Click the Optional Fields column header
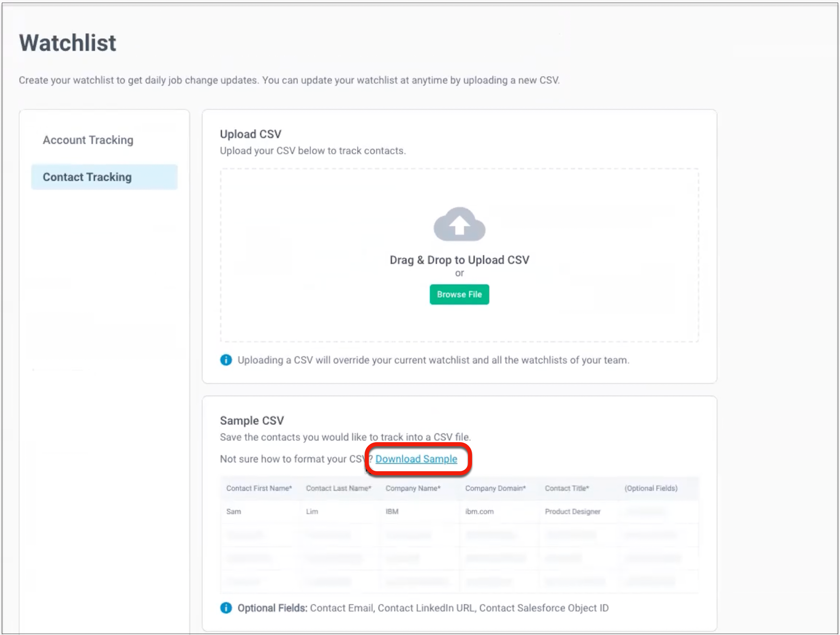This screenshot has width=840, height=635. tap(651, 488)
